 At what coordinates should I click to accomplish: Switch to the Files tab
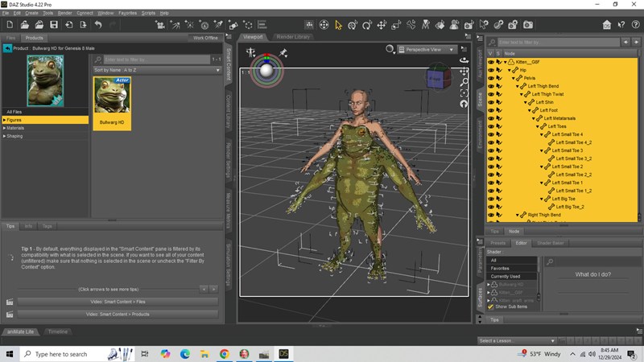tap(10, 38)
